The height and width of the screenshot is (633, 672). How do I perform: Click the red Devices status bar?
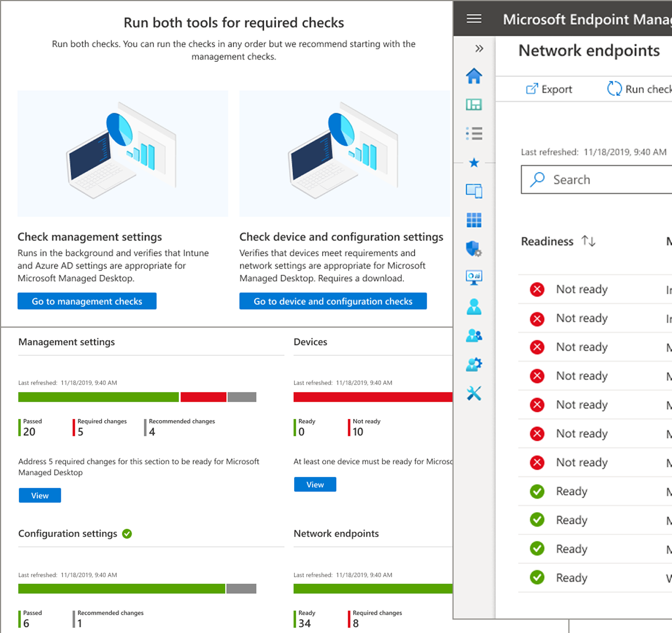(373, 397)
